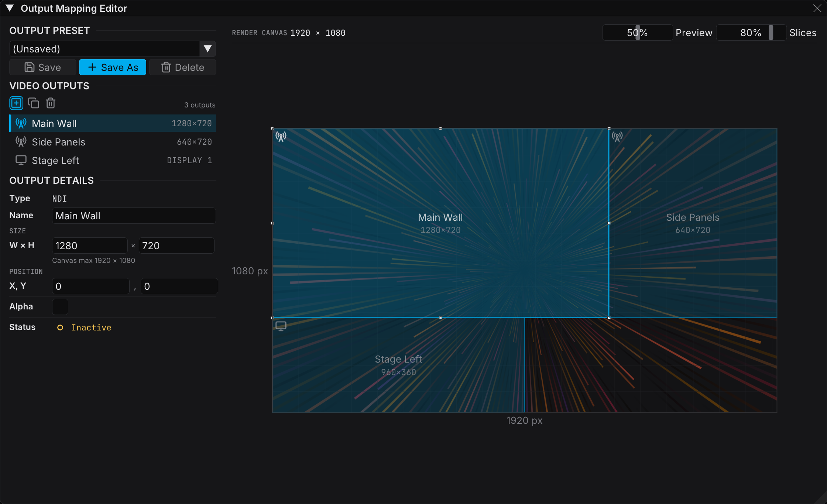Click the Save As button
827x504 pixels.
[113, 67]
